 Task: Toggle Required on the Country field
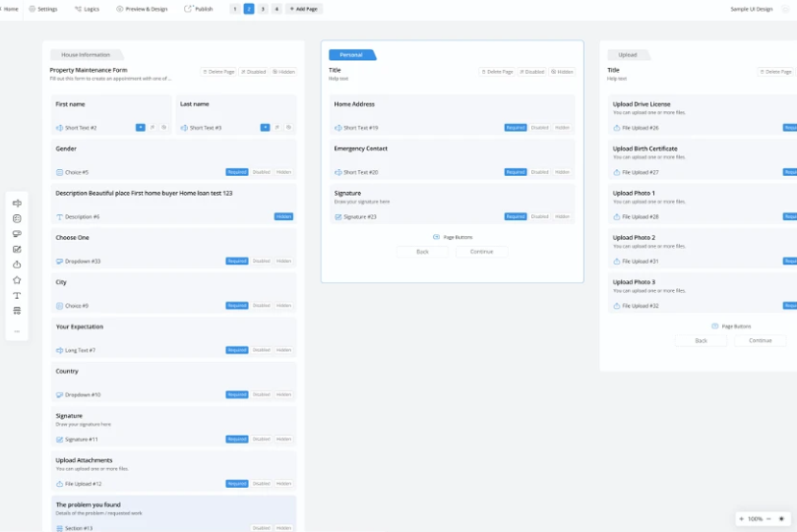237,394
